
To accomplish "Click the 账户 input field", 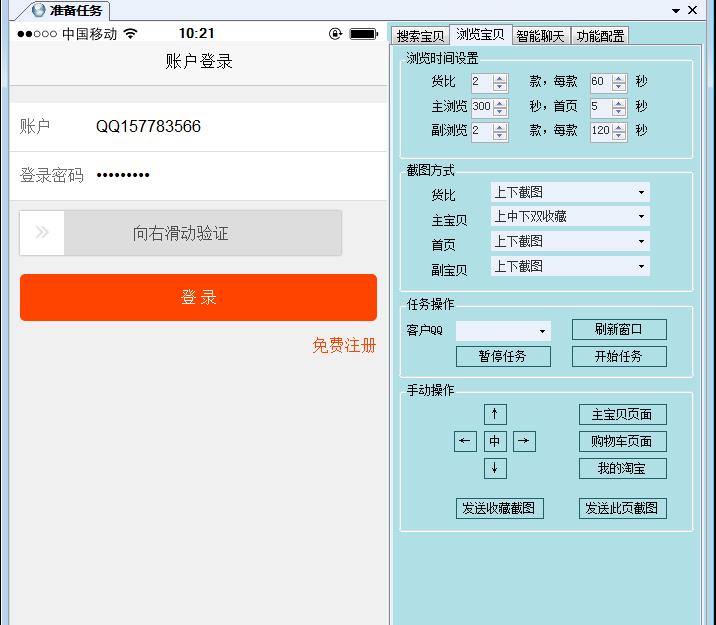I will tap(230, 127).
